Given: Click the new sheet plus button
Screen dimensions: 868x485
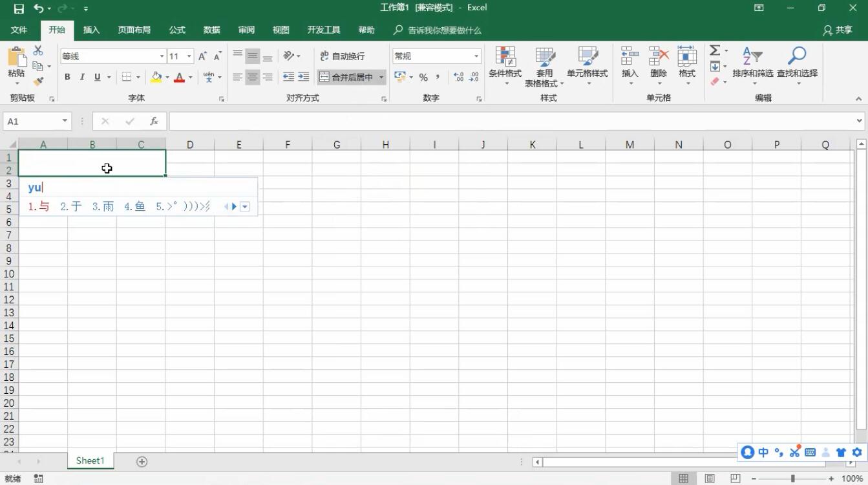Looking at the screenshot, I should coord(142,461).
